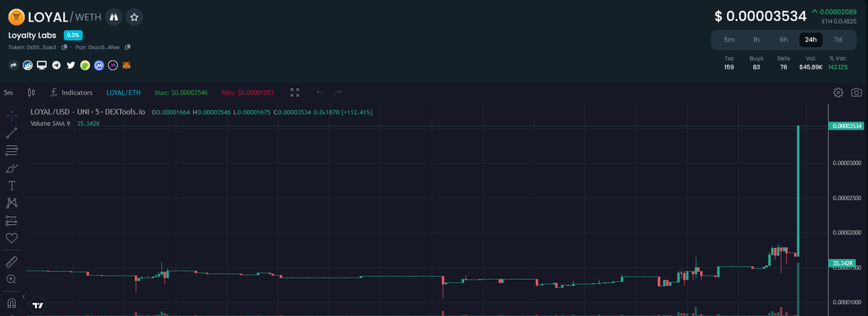Click the $45.89K volume value

pyautogui.click(x=810, y=67)
